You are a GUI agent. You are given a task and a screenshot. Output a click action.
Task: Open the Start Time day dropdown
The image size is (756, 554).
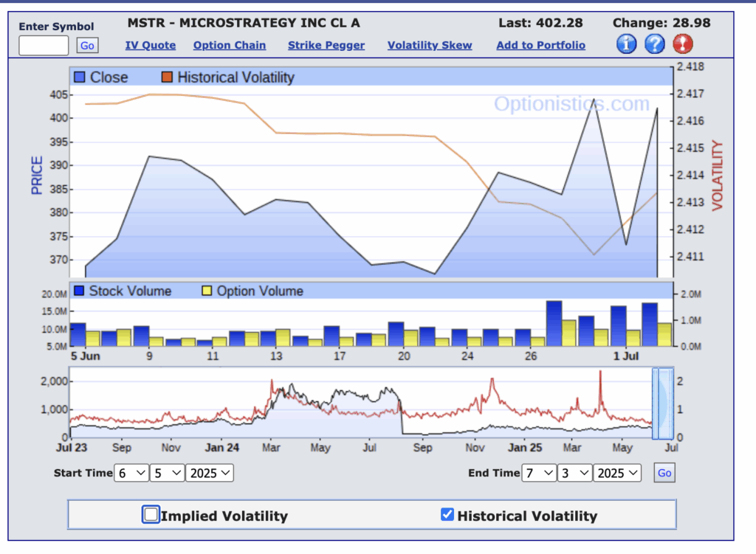pos(167,473)
